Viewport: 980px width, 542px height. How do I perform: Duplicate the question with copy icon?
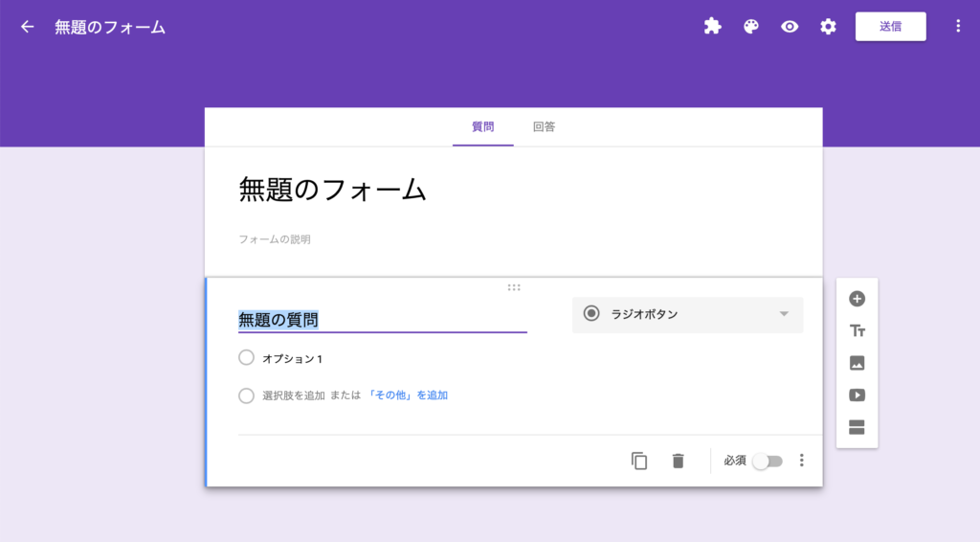pos(638,461)
